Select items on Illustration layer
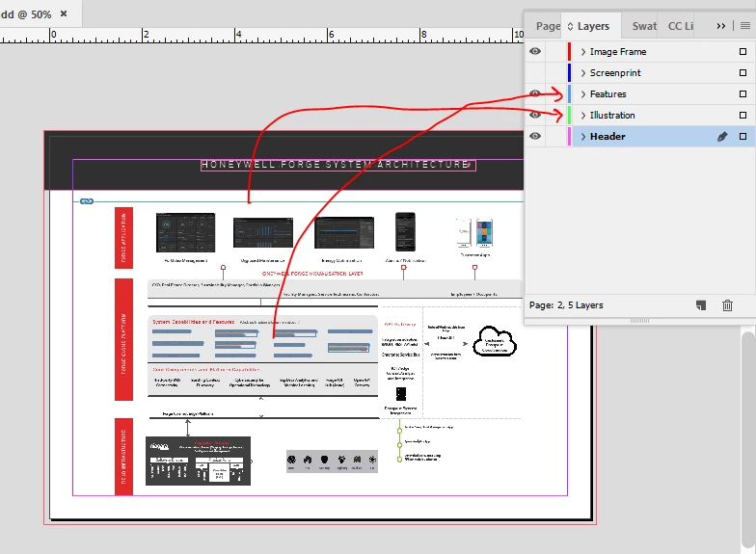756x554 pixels. click(x=742, y=116)
